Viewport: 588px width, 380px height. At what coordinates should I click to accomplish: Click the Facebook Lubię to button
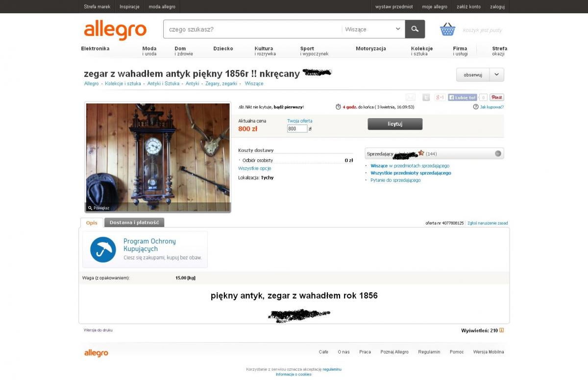tap(462, 98)
